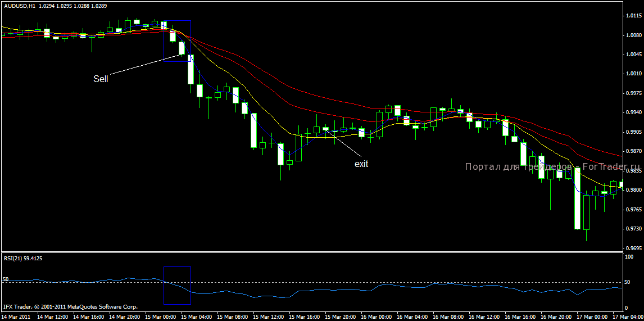Click the 0.9940 price scale value
644x321 pixels.
pyautogui.click(x=633, y=112)
